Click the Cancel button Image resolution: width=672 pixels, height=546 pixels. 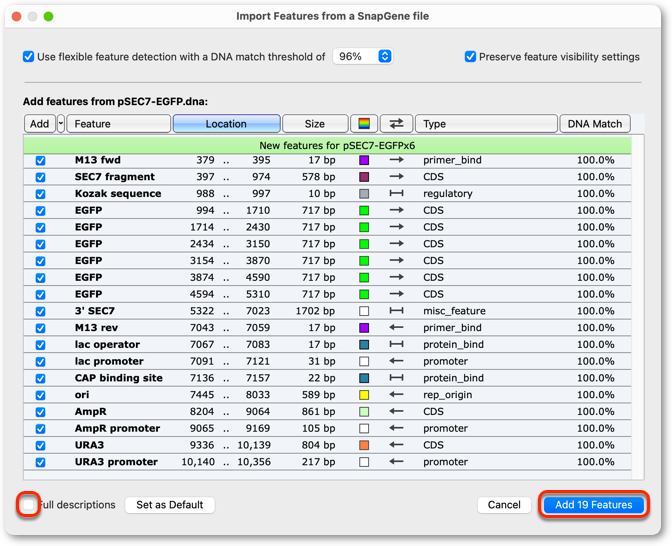pos(504,505)
